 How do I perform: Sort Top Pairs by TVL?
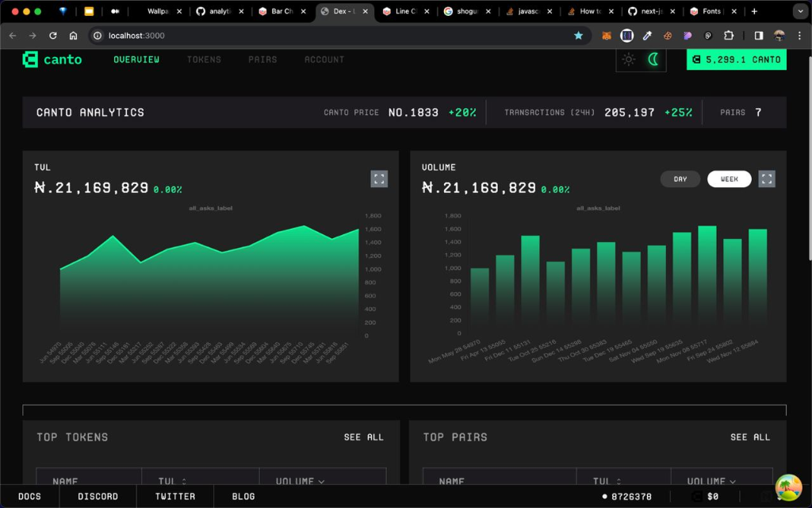[x=607, y=481]
